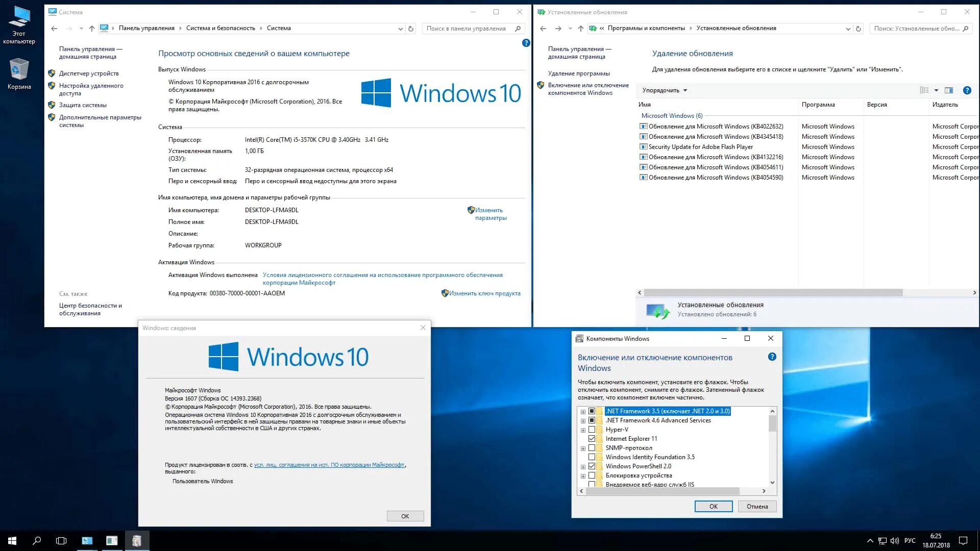
Task: Change view layout icon in Installed Updates
Action: (924, 90)
